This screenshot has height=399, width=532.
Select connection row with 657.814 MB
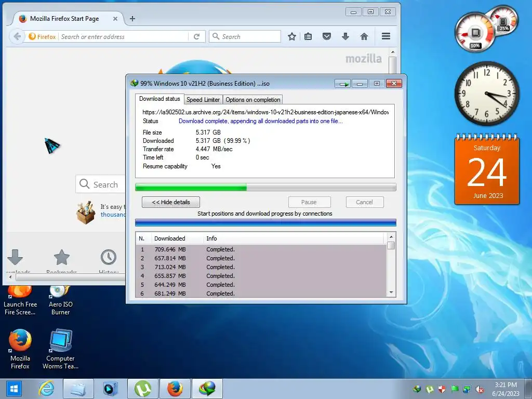pyautogui.click(x=261, y=258)
